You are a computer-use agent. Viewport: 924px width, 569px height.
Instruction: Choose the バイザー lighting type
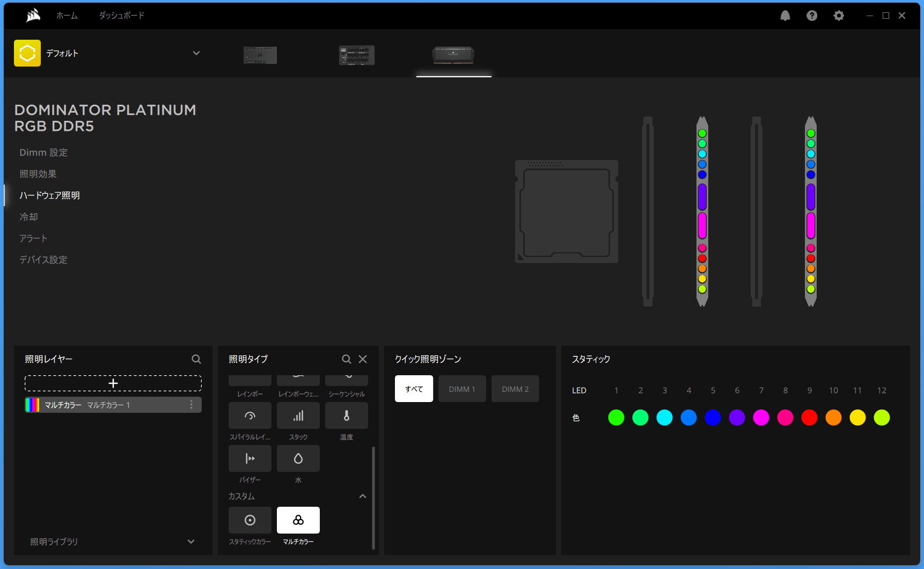click(x=250, y=458)
